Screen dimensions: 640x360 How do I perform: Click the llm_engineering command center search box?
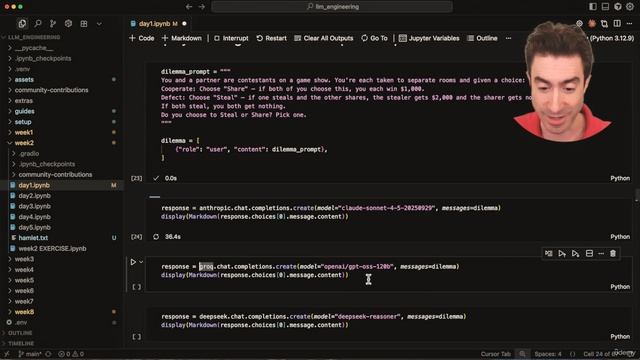tap(332, 7)
